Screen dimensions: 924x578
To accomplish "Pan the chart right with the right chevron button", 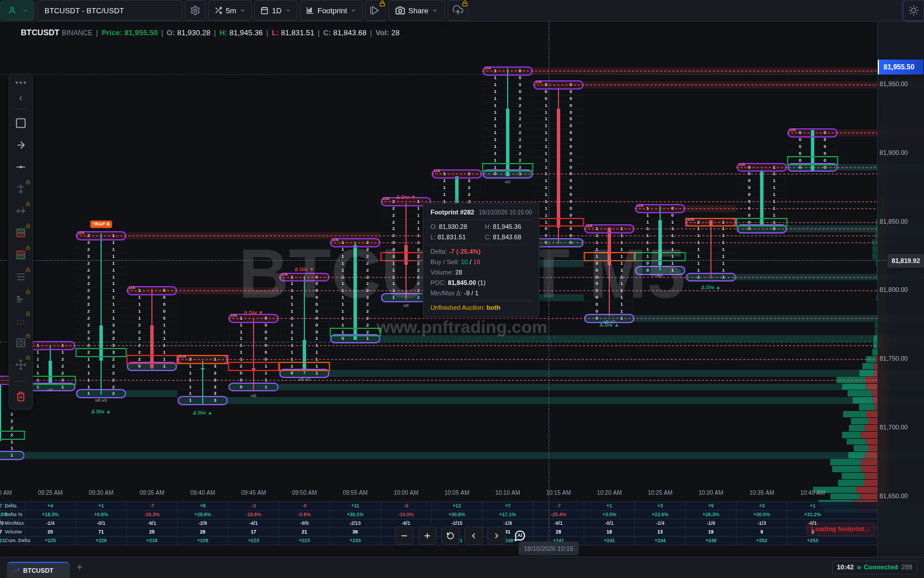I will [497, 536].
